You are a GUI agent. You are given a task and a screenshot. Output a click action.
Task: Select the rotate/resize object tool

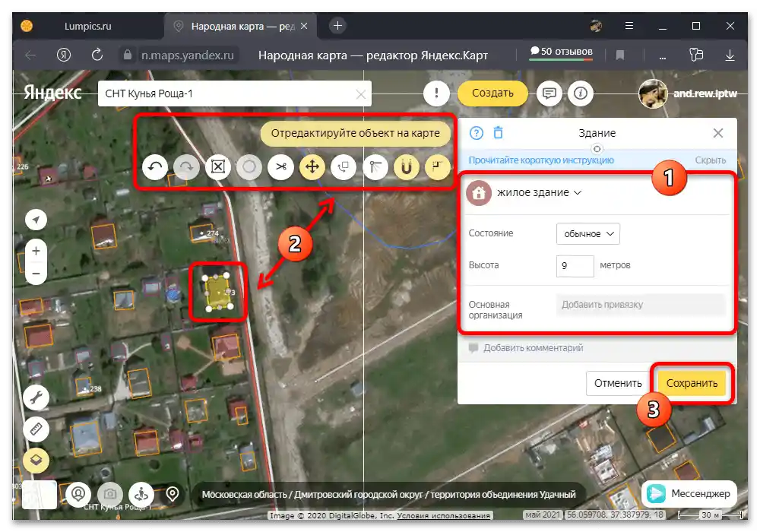[x=344, y=167]
